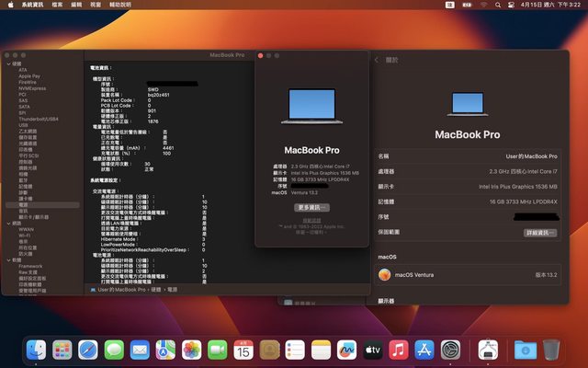
Task: Select the macOS Ventura version row
Action: pos(470,274)
